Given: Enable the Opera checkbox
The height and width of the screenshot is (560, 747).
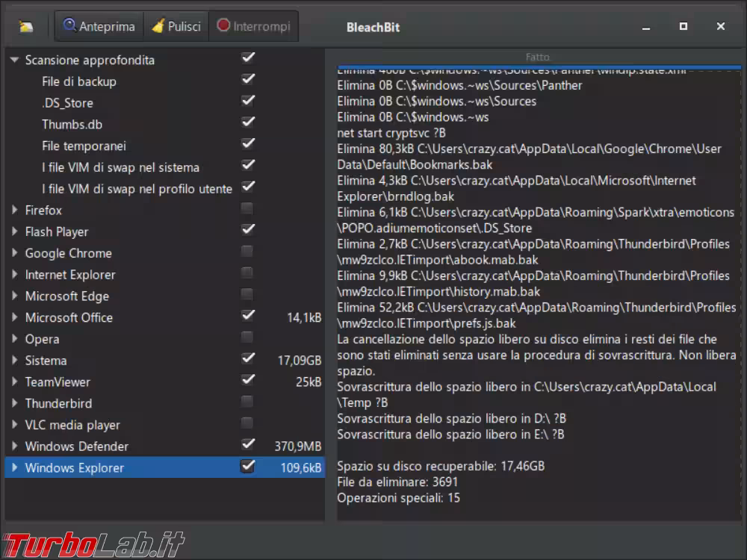Looking at the screenshot, I should click(247, 337).
